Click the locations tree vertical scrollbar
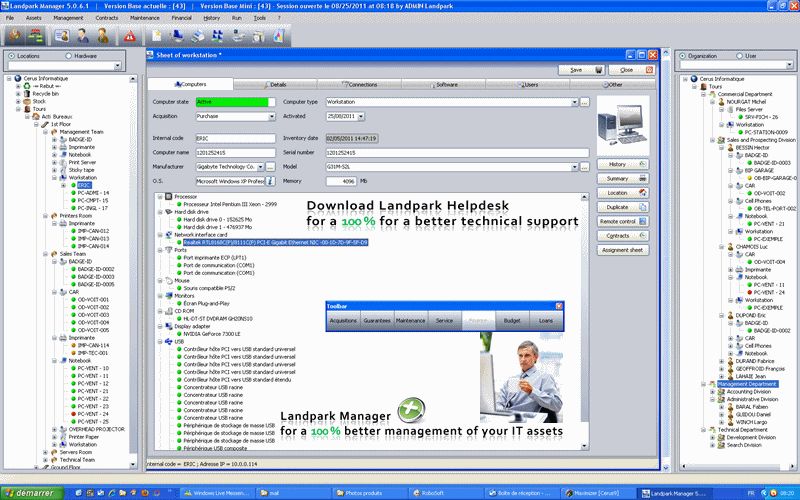This screenshot has width=800, height=500. pyautogui.click(x=133, y=271)
